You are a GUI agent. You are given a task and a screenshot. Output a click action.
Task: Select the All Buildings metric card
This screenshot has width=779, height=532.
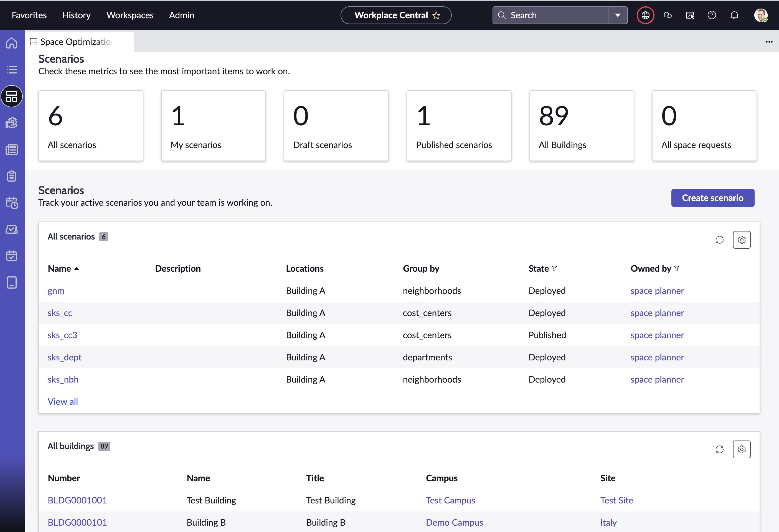coord(582,125)
